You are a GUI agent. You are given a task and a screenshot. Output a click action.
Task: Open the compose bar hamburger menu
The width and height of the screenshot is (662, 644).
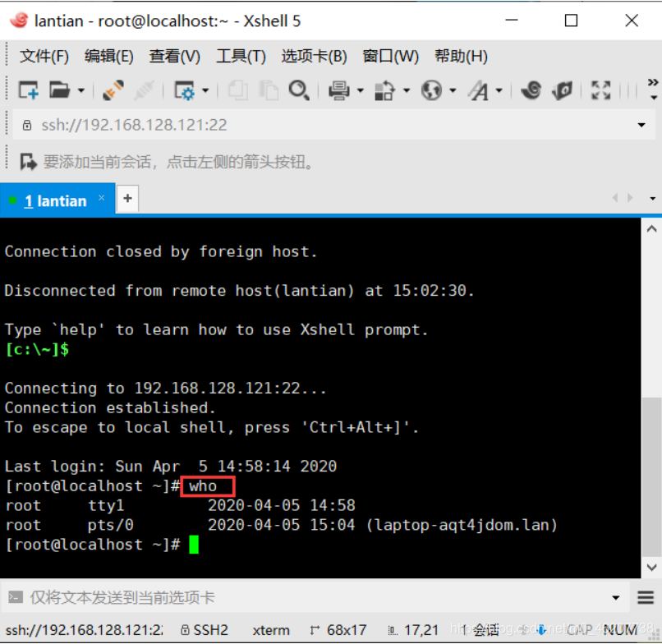click(646, 597)
